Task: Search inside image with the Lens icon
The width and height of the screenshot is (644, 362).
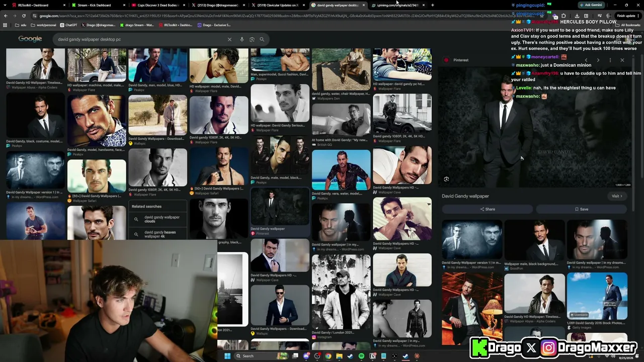Action: pyautogui.click(x=446, y=179)
